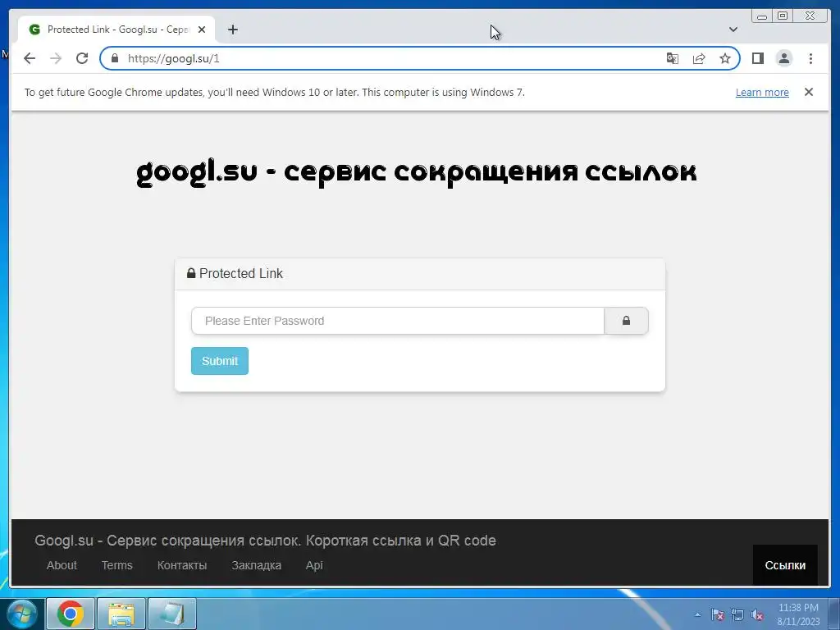Viewport: 840px width, 630px height.
Task: Focus the Please Enter Password field
Action: pos(398,321)
